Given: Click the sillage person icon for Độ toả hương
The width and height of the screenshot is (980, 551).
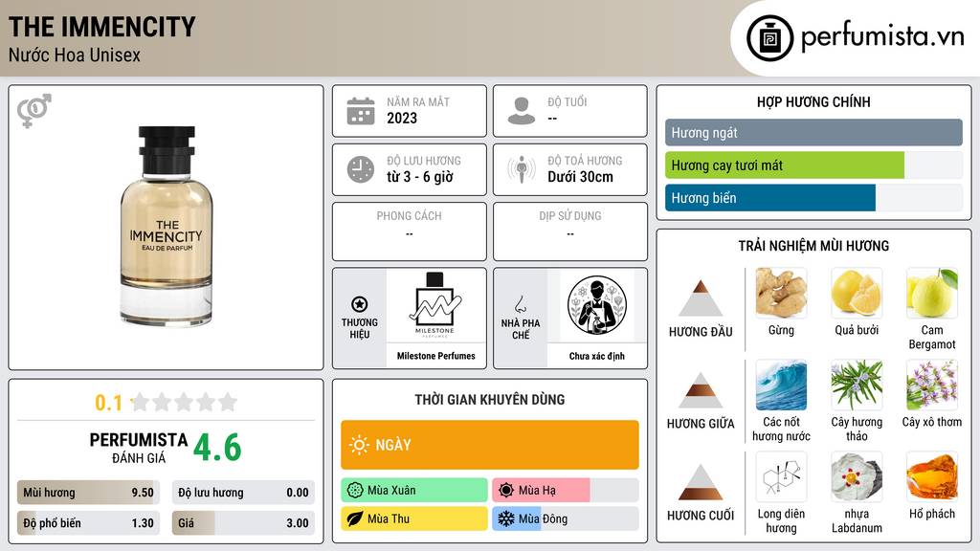Looking at the screenshot, I should coord(522,169).
